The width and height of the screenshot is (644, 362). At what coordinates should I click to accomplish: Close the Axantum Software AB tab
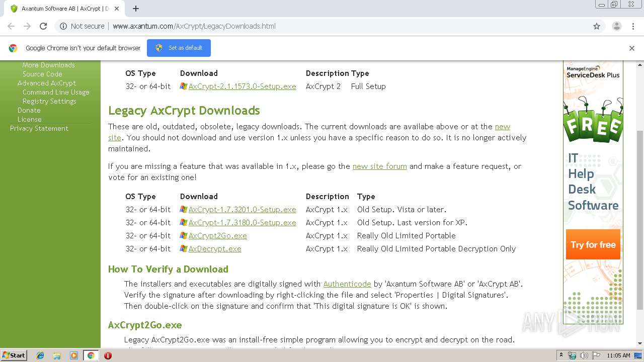[117, 9]
